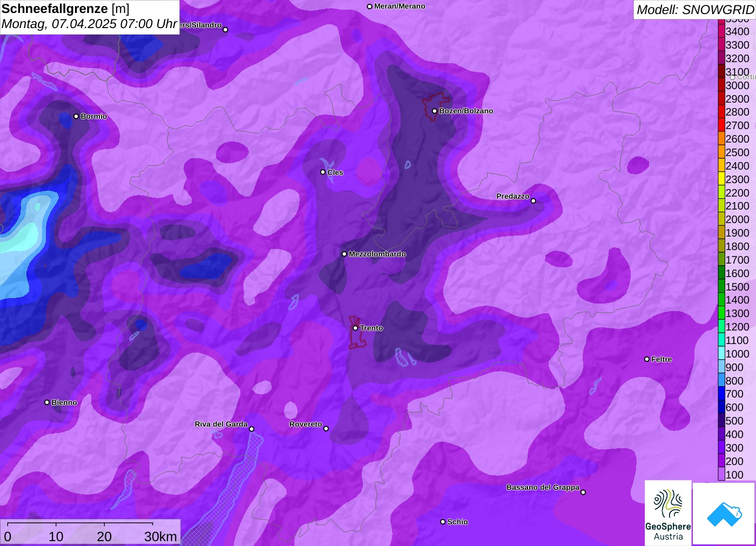
Task: Click the date Montag, 07.04.2025 07:00 Uhr
Action: point(90,24)
